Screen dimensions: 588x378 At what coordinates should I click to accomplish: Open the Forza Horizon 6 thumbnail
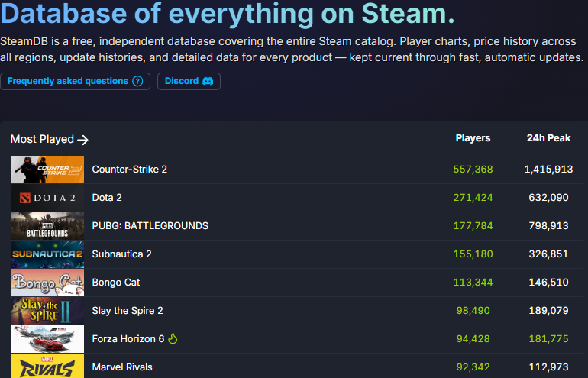pos(47,338)
